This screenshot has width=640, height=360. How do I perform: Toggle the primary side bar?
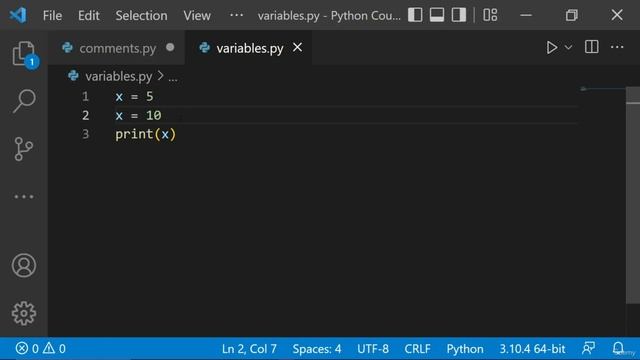click(415, 15)
